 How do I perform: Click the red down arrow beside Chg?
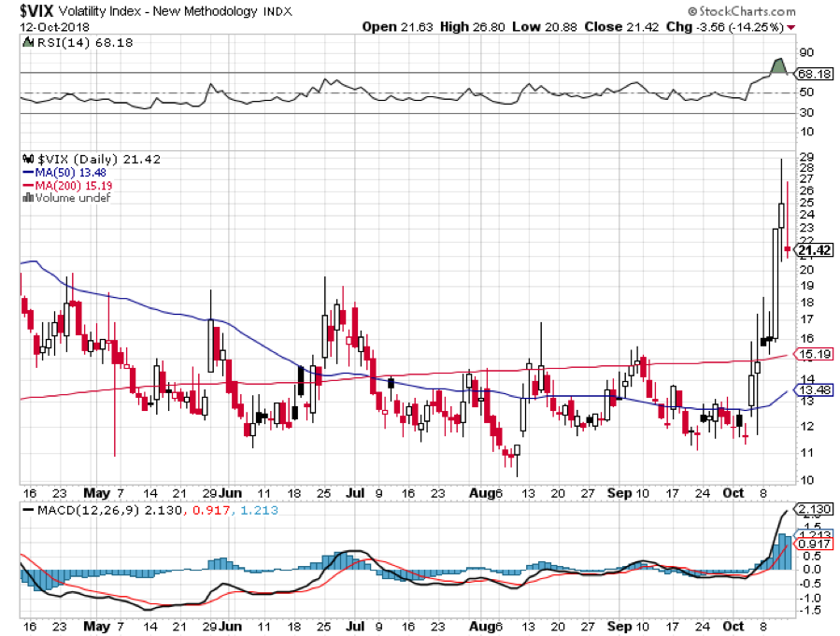click(x=792, y=27)
